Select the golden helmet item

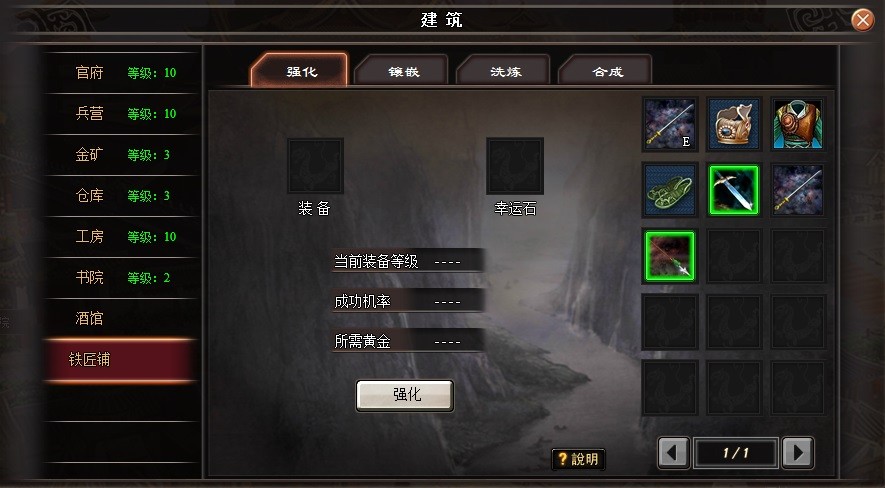point(734,124)
